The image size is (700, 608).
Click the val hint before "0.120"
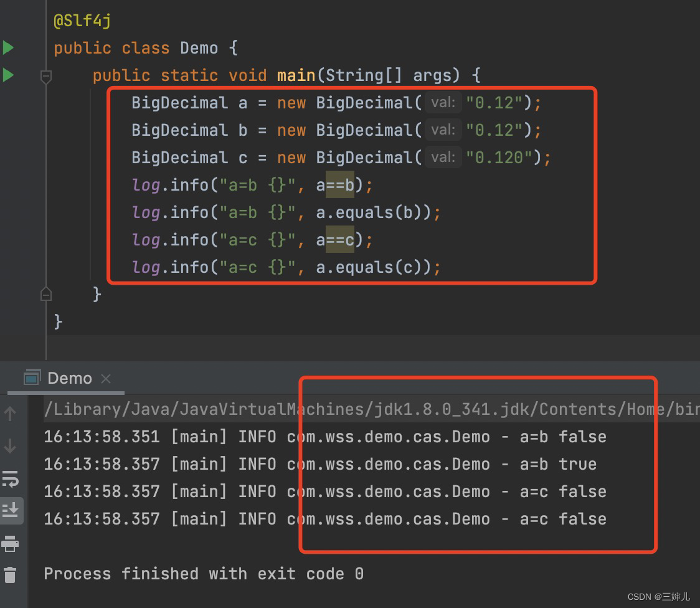tap(443, 157)
